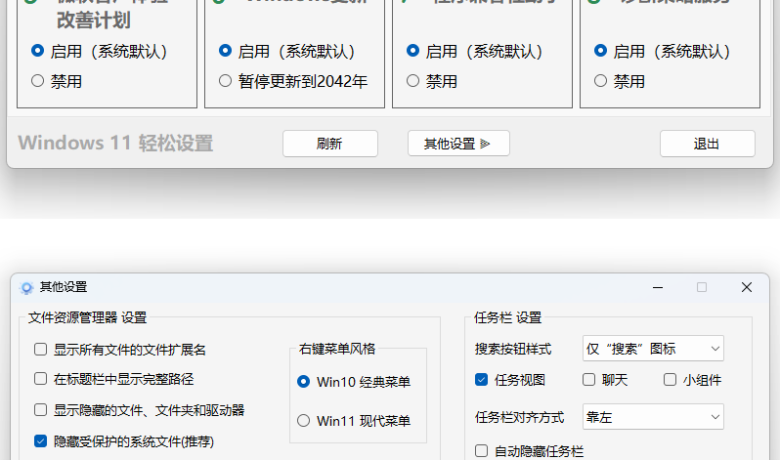780x460 pixels.
Task: Open the 搜索按钮样式 dropdown
Action: [x=653, y=349]
